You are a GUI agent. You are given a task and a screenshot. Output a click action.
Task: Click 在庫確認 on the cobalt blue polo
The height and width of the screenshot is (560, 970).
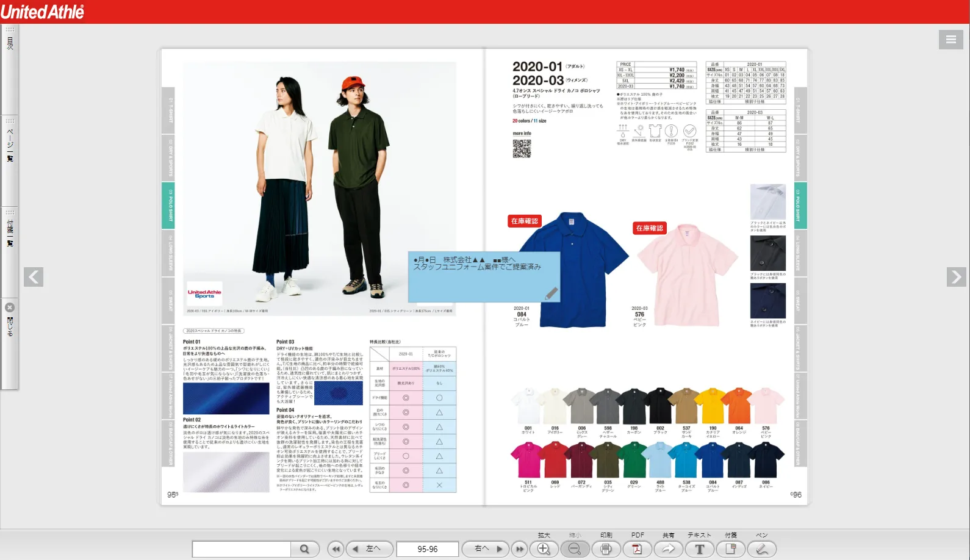coord(525,221)
